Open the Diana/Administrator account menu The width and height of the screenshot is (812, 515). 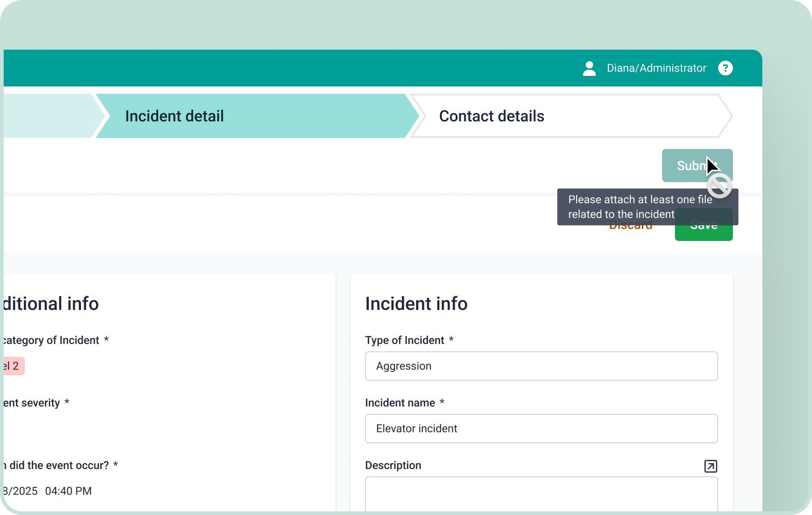click(656, 68)
